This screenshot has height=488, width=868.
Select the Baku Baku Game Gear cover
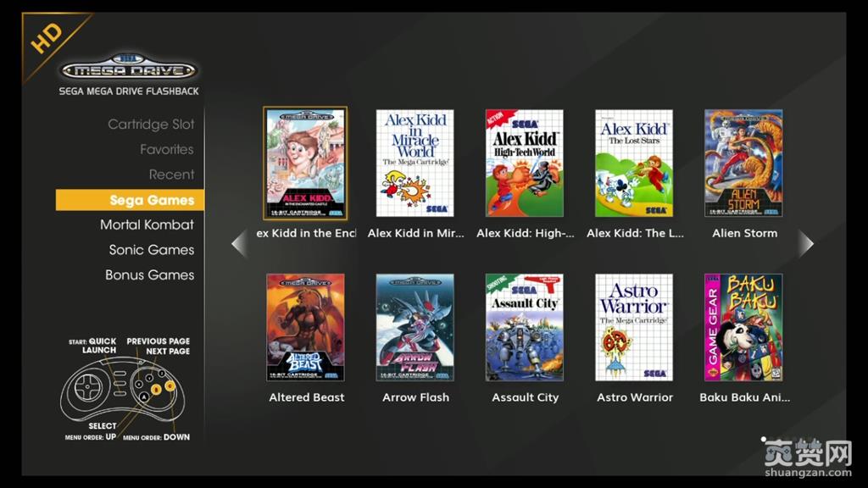point(743,327)
